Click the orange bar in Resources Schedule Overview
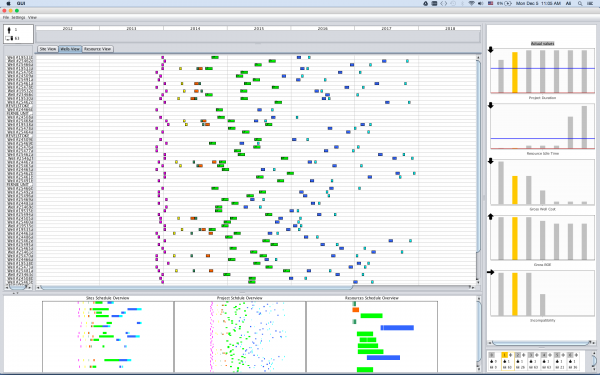Viewport: 600px width, 375px height. click(355, 310)
